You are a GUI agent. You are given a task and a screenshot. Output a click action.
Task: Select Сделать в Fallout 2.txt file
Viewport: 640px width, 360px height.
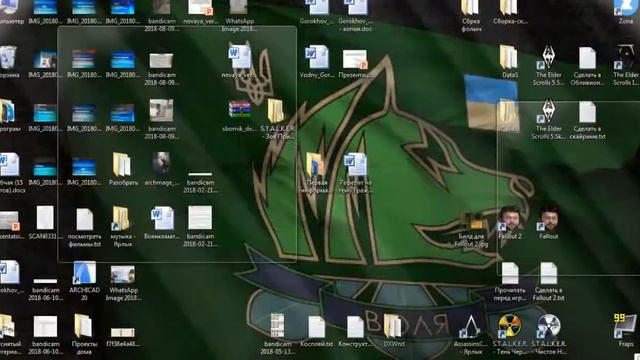[x=548, y=281]
